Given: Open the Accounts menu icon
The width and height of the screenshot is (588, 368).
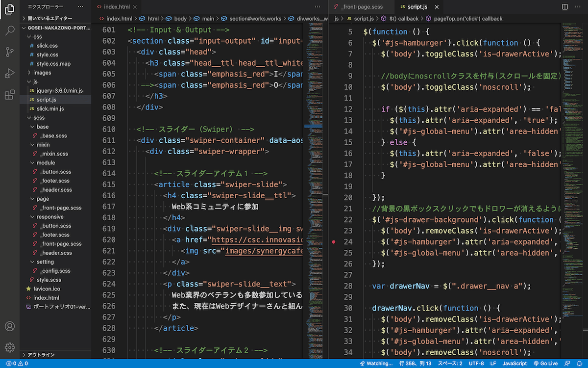Looking at the screenshot, I should 10,326.
